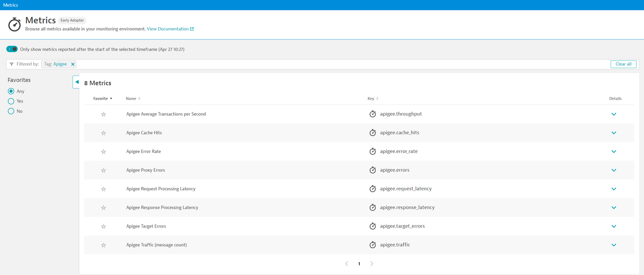644x275 pixels.
Task: Click the Apigee Cache Hits name
Action: (144, 133)
